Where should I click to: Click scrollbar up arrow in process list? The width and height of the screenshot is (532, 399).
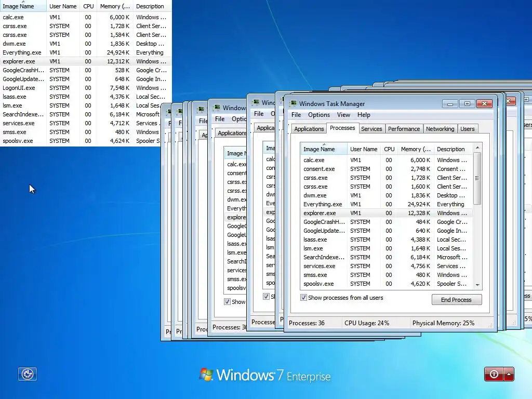[477, 148]
